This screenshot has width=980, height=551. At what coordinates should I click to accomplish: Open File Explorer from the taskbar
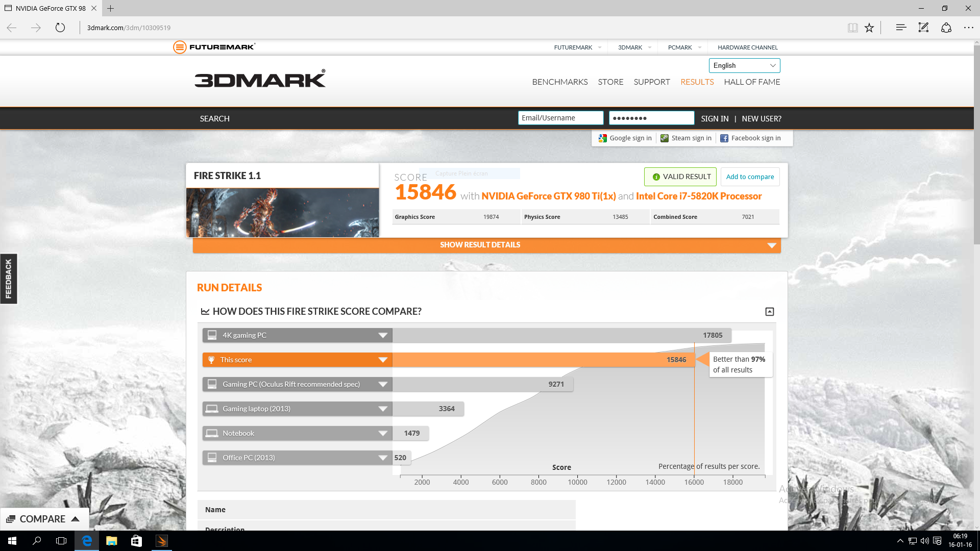pos(111,541)
